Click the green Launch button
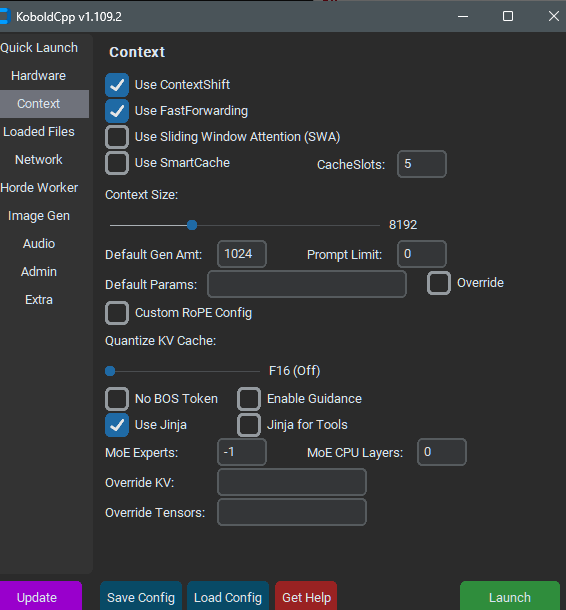The image size is (566, 610). pyautogui.click(x=510, y=596)
